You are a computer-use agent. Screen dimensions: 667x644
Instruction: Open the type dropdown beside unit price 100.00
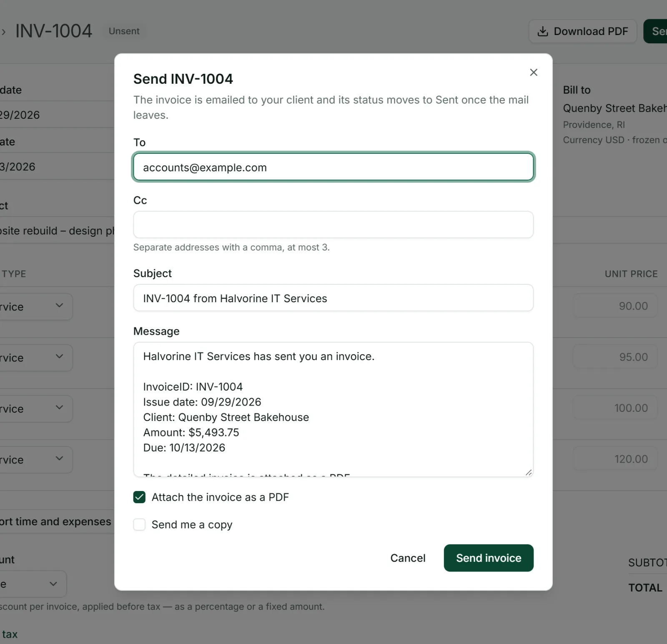coord(35,409)
